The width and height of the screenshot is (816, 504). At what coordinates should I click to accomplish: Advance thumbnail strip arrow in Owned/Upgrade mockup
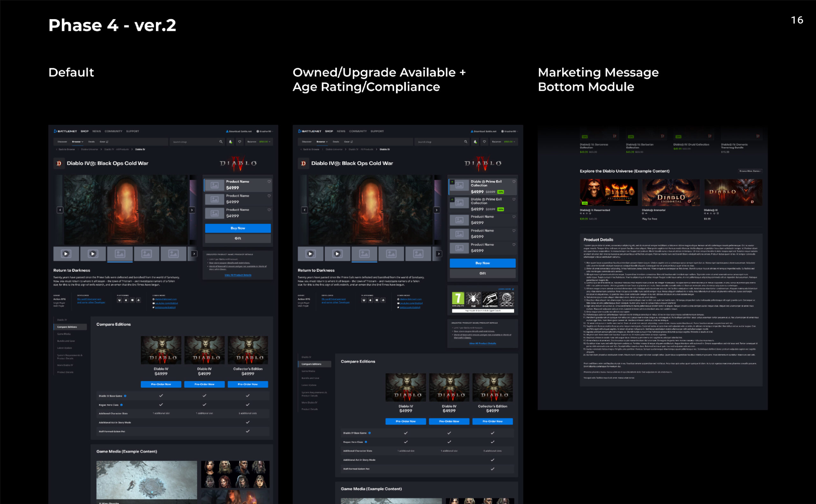point(439,254)
